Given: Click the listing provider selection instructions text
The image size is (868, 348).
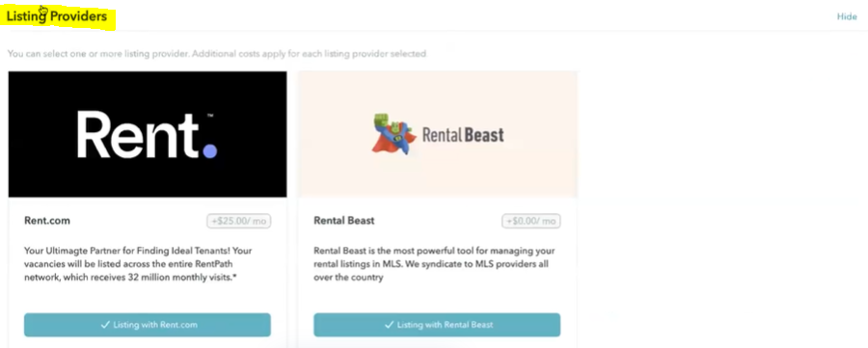Looking at the screenshot, I should [217, 54].
